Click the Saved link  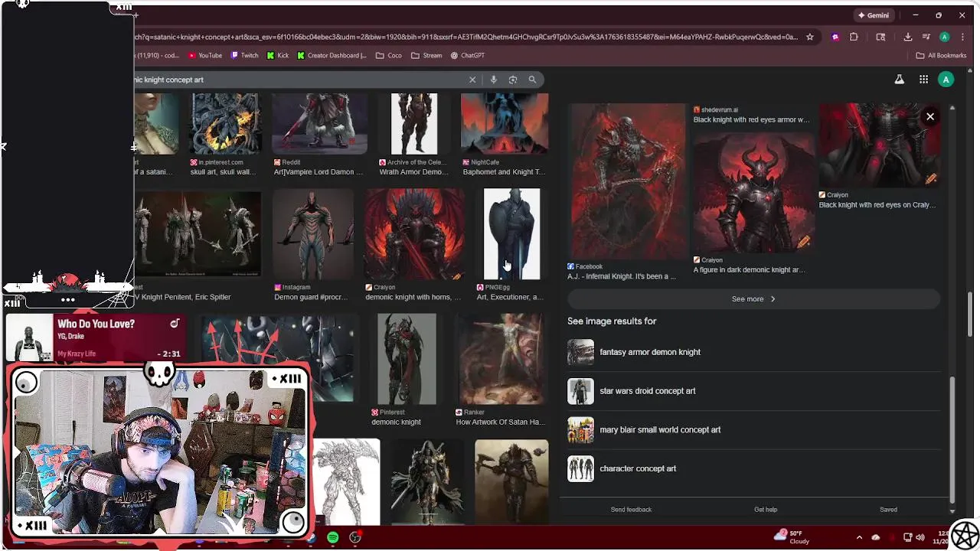(888, 510)
